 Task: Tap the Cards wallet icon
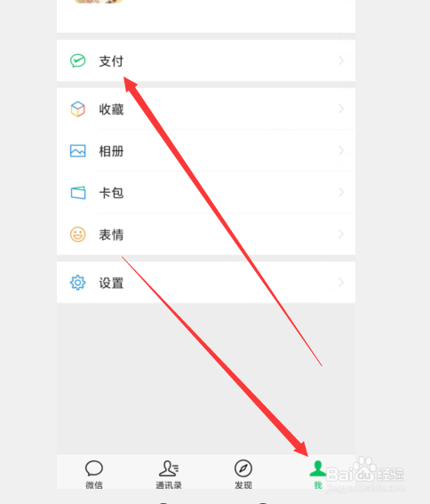pyautogui.click(x=78, y=193)
